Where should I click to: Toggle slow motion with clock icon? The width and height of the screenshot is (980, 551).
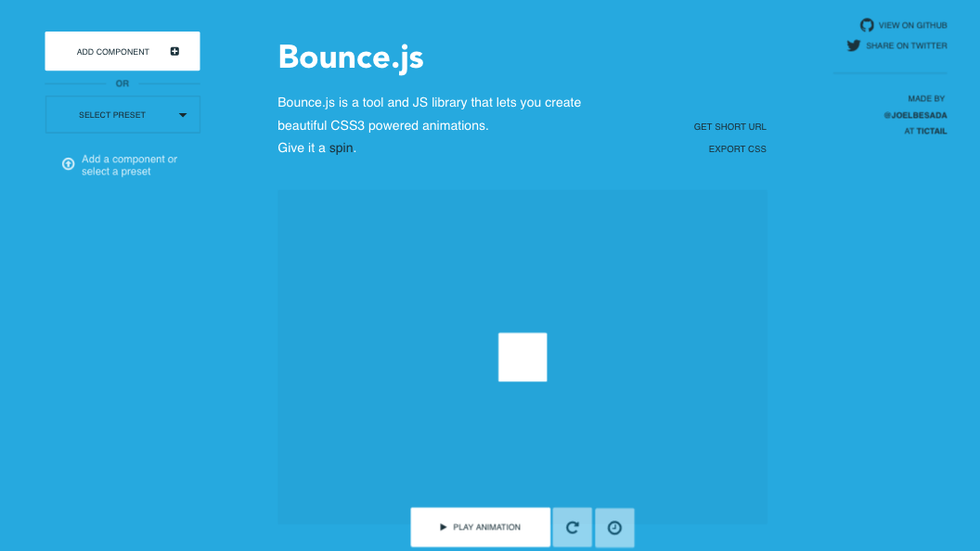[615, 528]
